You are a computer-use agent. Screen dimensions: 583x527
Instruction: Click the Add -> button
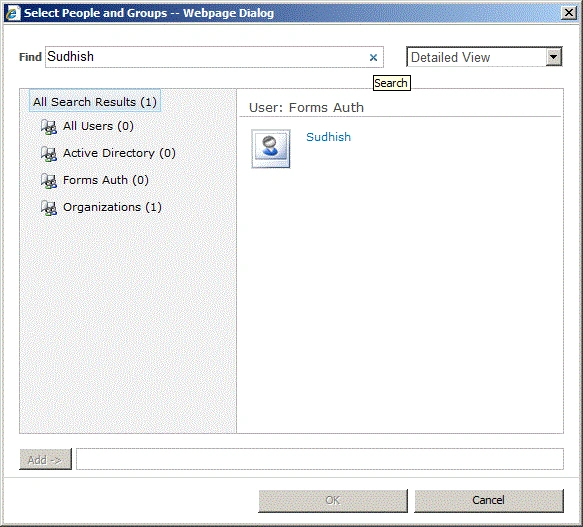point(45,459)
